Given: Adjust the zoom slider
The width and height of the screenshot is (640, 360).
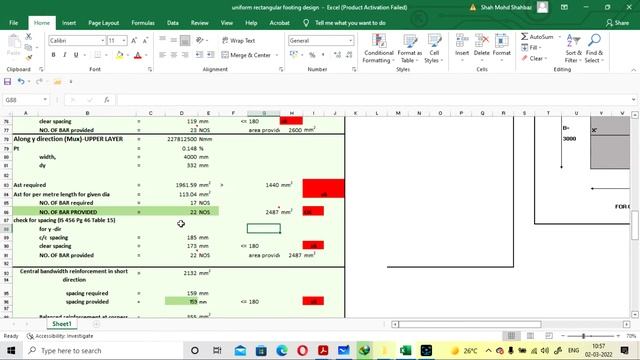Looking at the screenshot, I should [x=584, y=336].
